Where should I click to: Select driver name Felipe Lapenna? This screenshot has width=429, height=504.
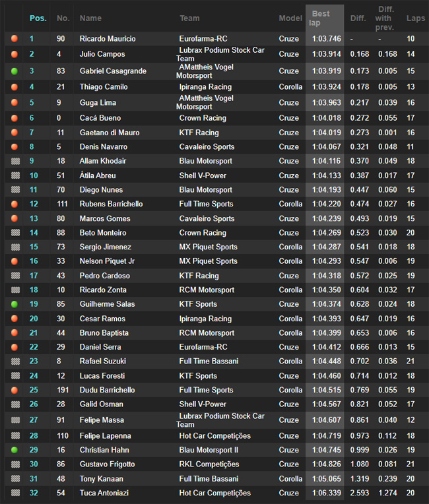point(105,436)
